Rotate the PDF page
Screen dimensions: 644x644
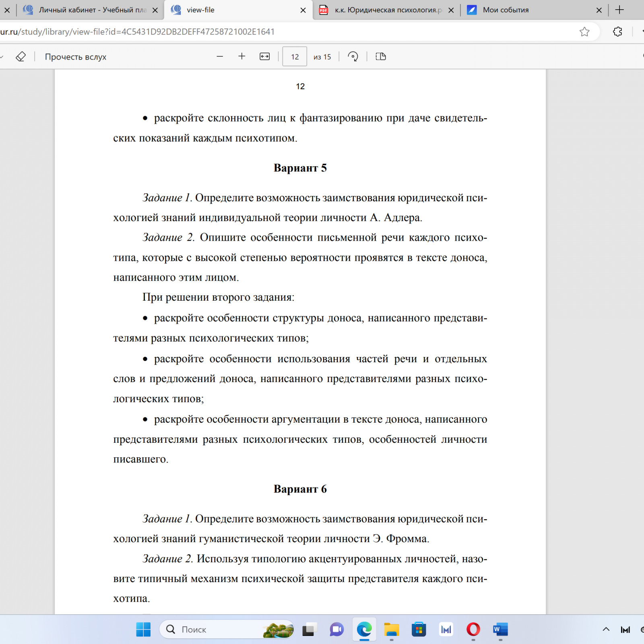point(353,57)
